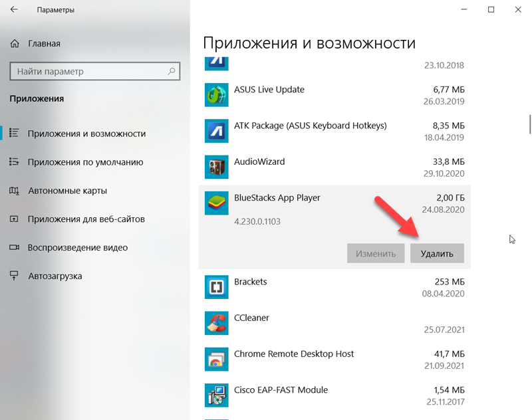The width and height of the screenshot is (532, 420).
Task: Click the BlueStacks App Player name
Action: click(x=277, y=197)
